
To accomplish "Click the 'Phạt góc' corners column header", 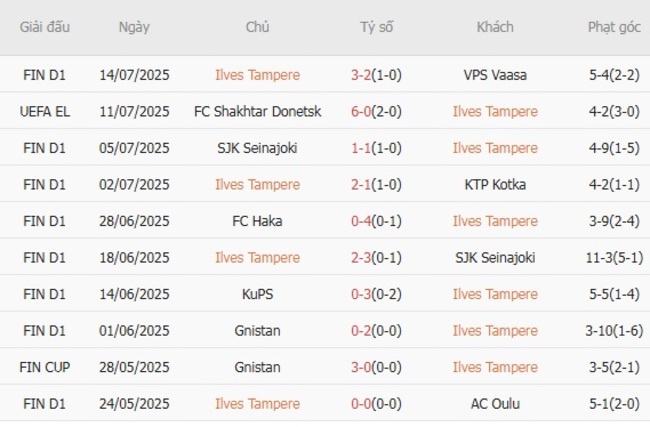I will click(614, 27).
